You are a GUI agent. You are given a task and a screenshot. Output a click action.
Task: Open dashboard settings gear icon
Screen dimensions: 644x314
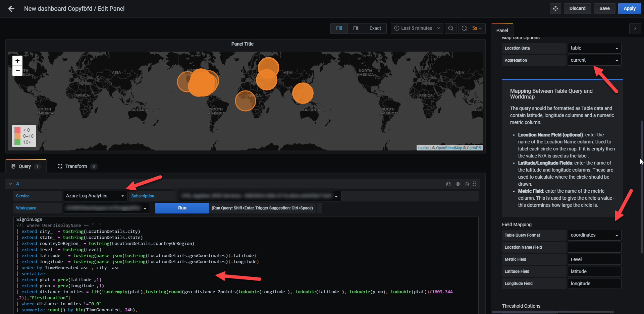[555, 8]
